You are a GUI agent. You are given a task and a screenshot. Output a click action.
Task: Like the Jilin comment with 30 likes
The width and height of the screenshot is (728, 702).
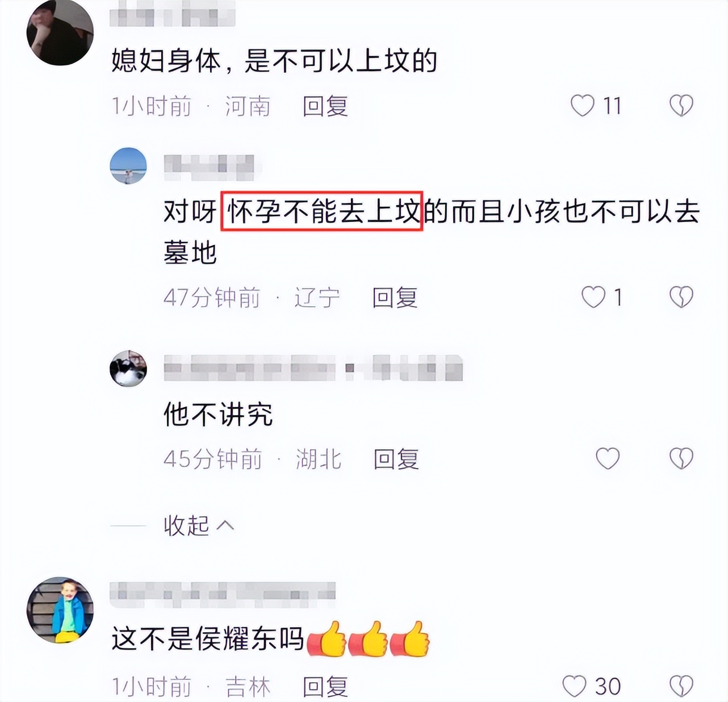pos(574,686)
